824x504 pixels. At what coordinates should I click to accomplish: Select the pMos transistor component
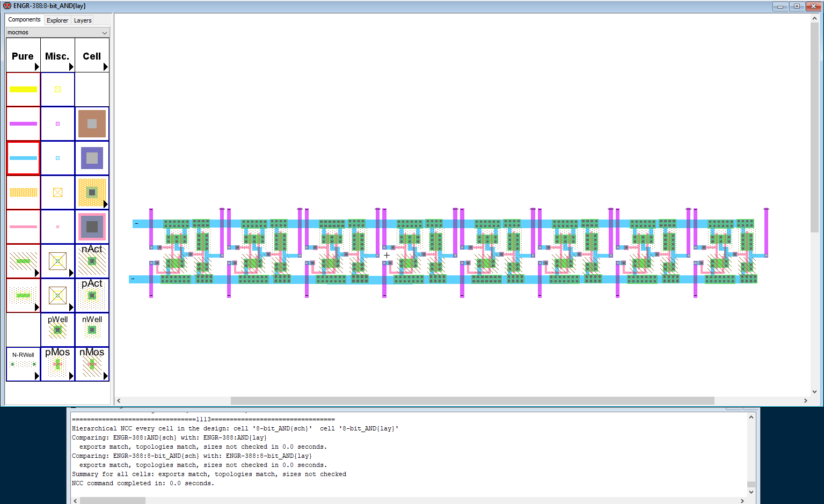[57, 364]
